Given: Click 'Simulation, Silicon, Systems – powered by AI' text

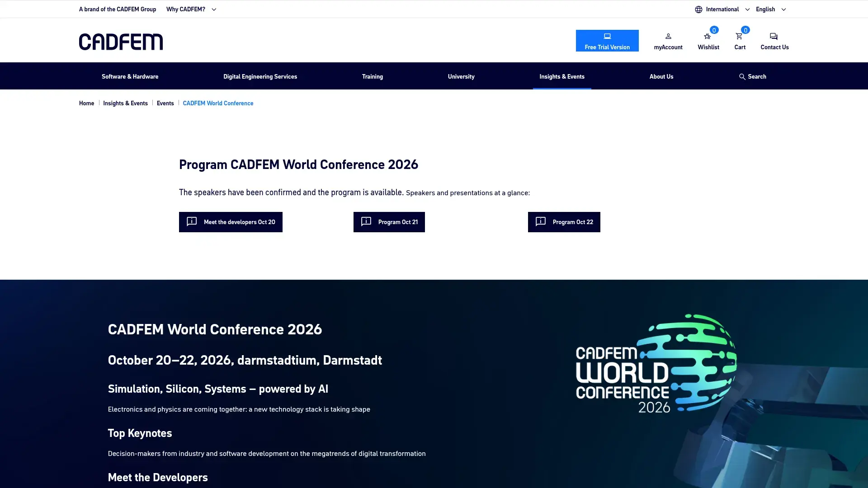Looking at the screenshot, I should coord(218,389).
